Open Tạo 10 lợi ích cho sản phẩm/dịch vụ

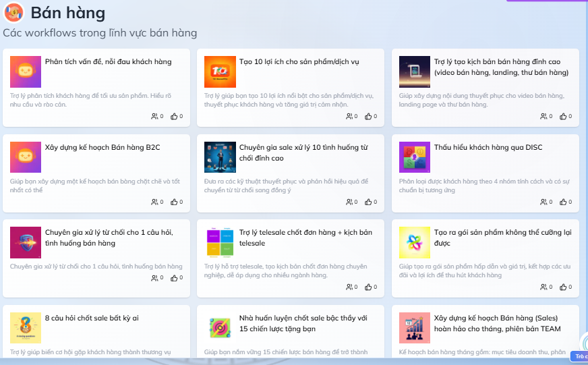(x=299, y=62)
